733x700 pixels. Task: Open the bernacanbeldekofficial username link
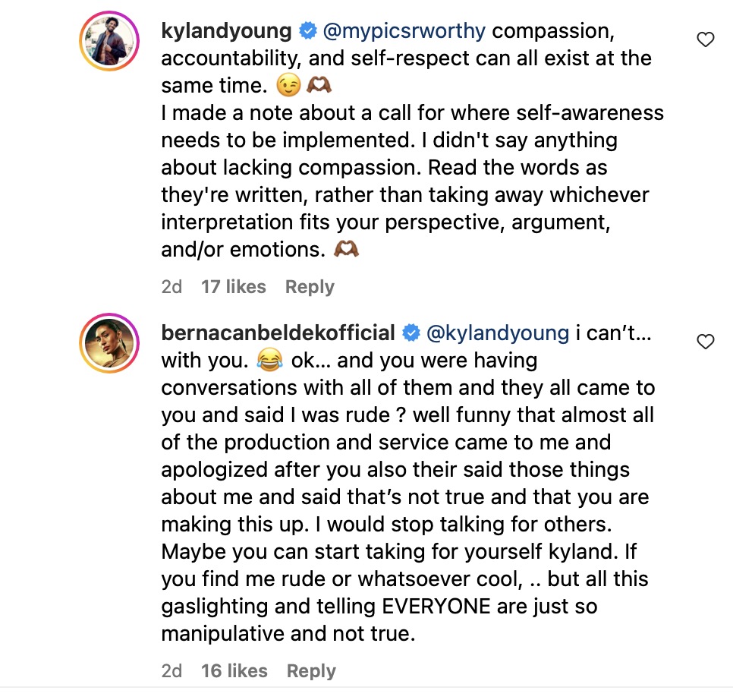278,333
